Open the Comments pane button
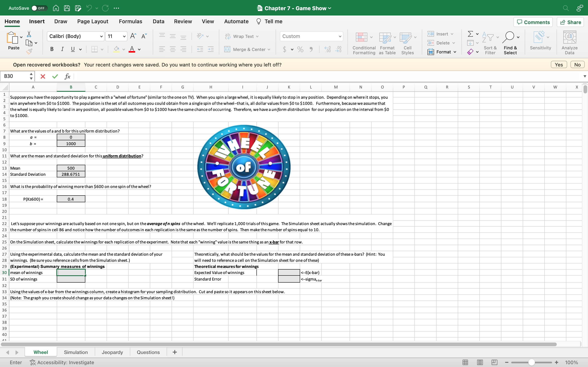The image size is (588, 367). coord(533,22)
